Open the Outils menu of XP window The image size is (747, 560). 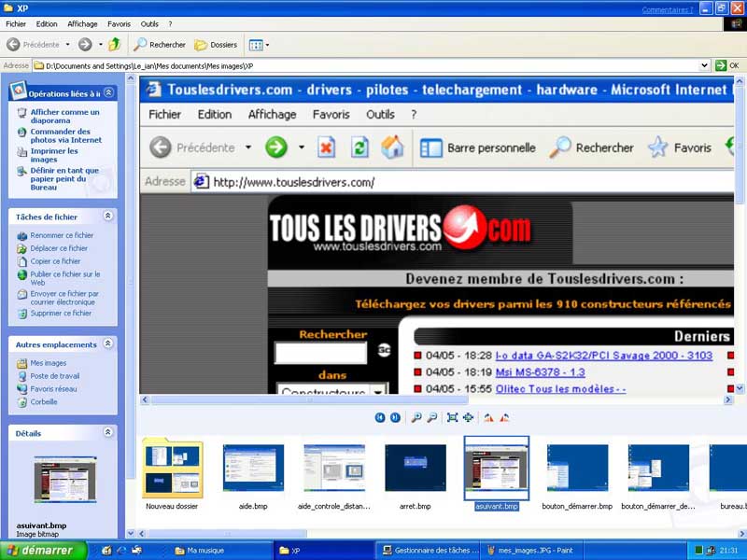149,24
